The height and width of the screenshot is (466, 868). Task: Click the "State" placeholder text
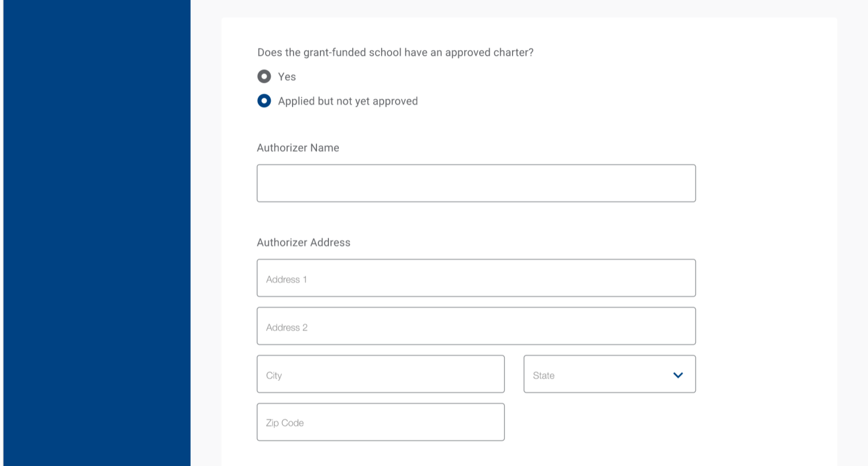(x=543, y=375)
